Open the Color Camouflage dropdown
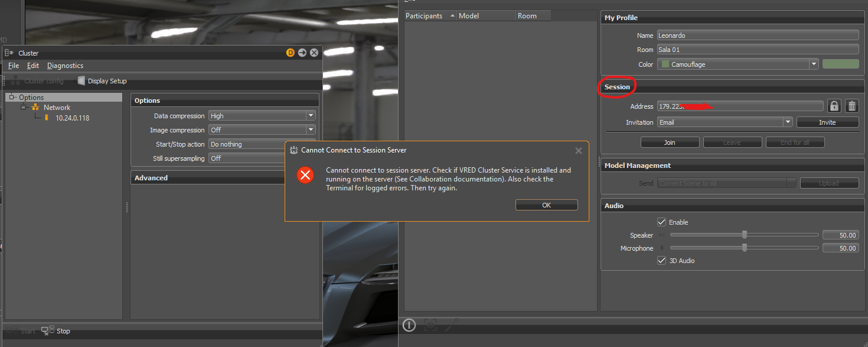The height and width of the screenshot is (347, 868). (738, 64)
